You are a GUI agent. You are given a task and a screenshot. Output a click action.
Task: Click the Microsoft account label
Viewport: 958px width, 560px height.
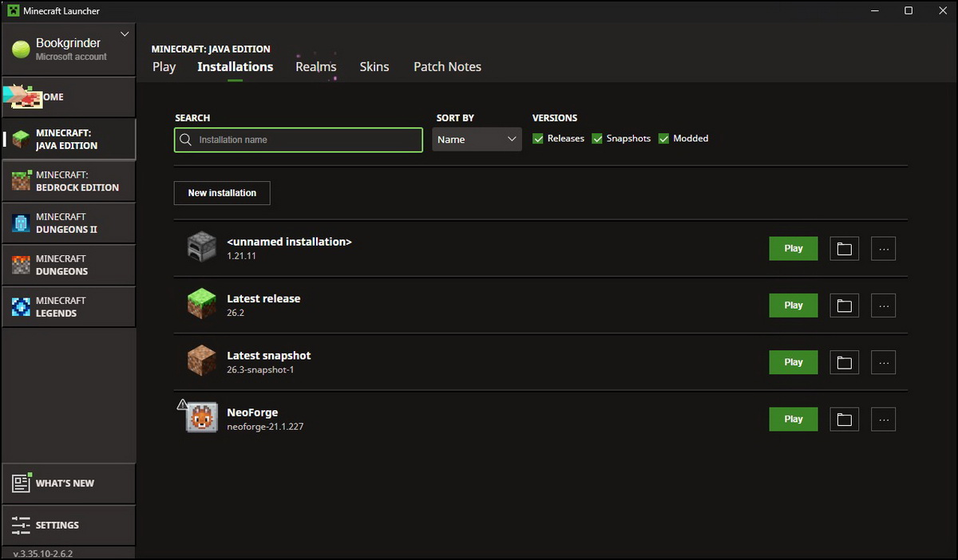[x=71, y=57]
